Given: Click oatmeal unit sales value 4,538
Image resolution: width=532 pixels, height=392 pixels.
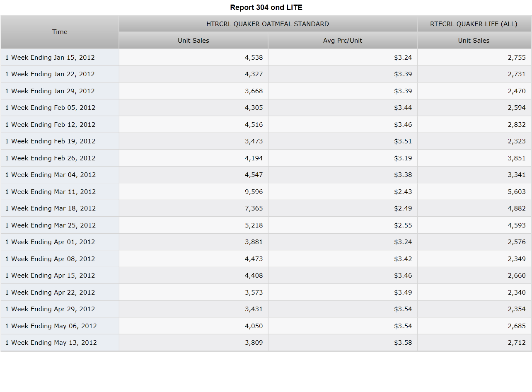Looking at the screenshot, I should tap(254, 58).
